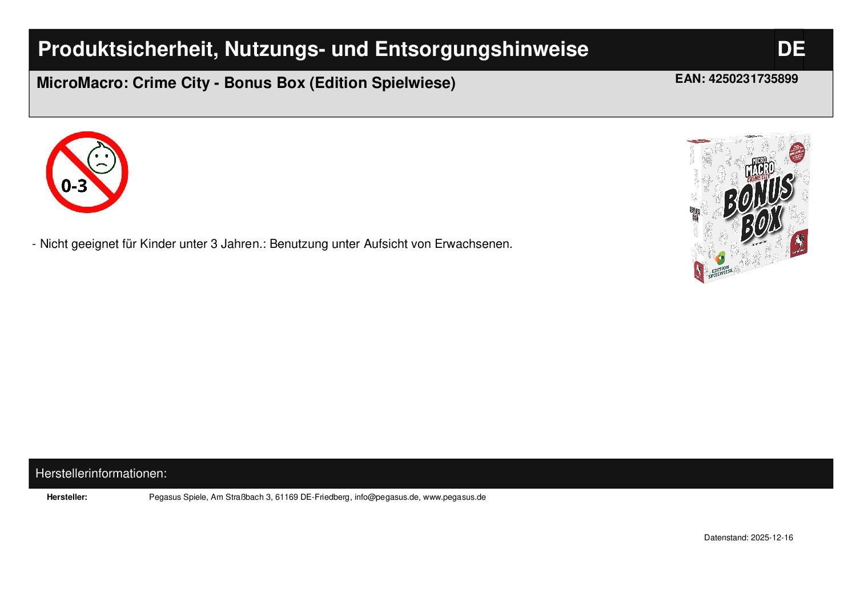Click the Edition Spielwiese logo on box

click(x=720, y=265)
